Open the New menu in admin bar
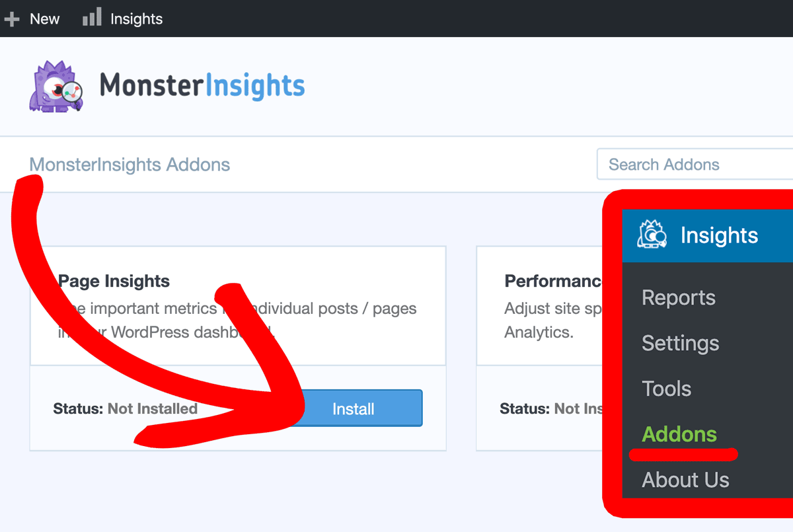793x532 pixels. [32, 19]
